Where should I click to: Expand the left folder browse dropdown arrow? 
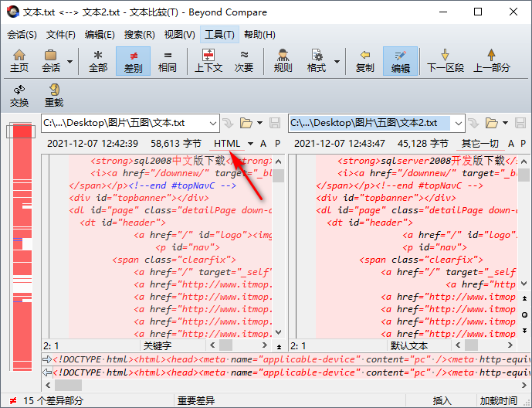(260, 123)
